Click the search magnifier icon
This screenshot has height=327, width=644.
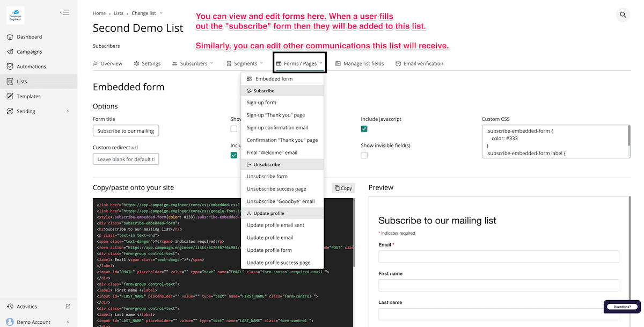coord(623,15)
